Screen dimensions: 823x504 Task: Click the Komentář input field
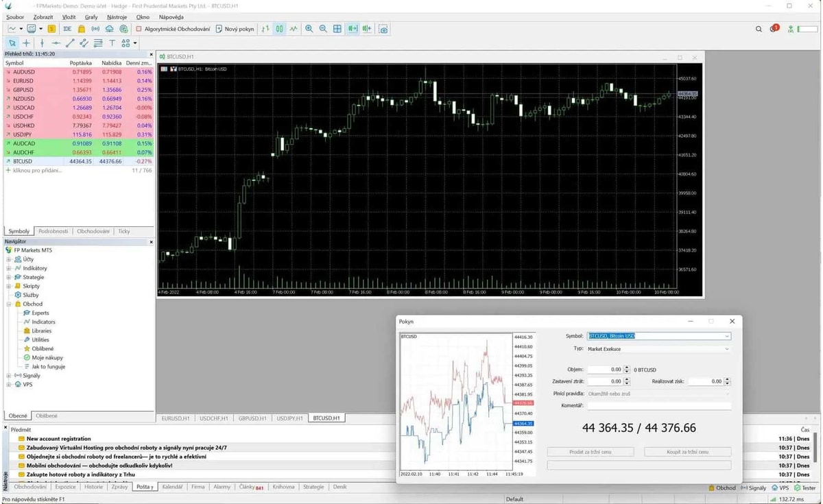point(659,406)
